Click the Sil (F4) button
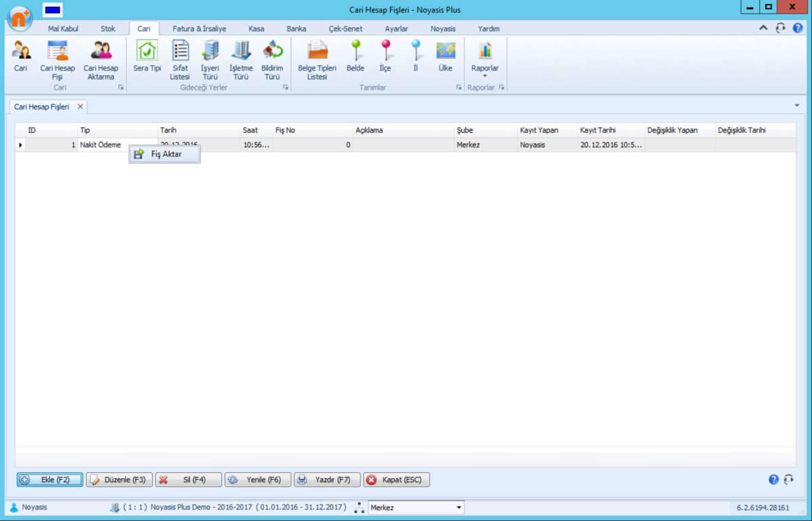Viewport: 812px width, 521px height. click(189, 480)
